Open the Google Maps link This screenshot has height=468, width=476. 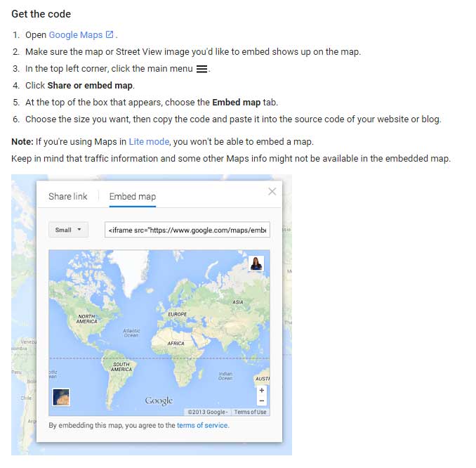click(x=76, y=34)
